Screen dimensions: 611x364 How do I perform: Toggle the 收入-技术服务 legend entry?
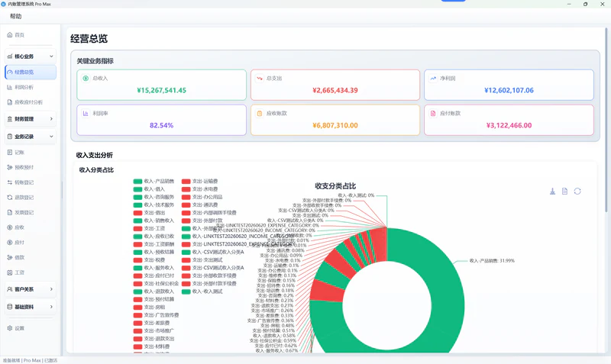[154, 205]
